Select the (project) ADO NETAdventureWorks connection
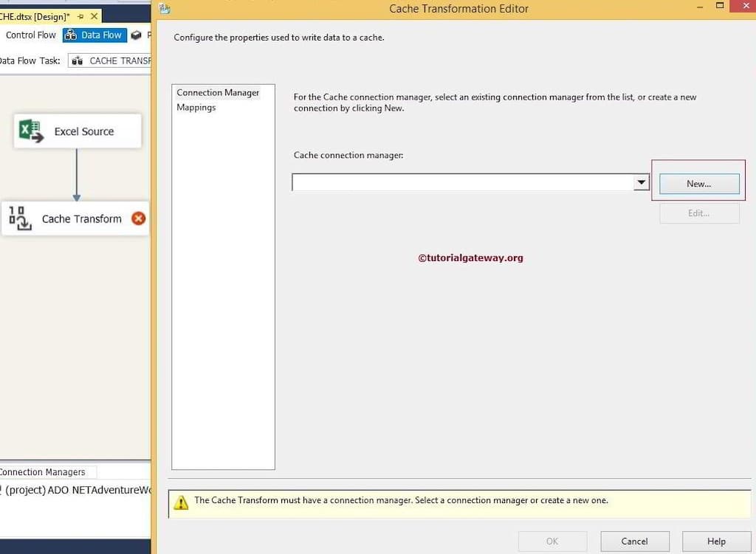Viewport: 756px width, 554px height. click(x=76, y=490)
